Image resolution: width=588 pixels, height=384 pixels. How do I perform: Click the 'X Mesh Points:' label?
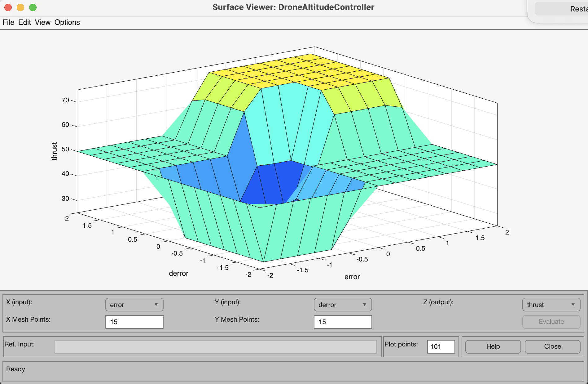(x=28, y=319)
